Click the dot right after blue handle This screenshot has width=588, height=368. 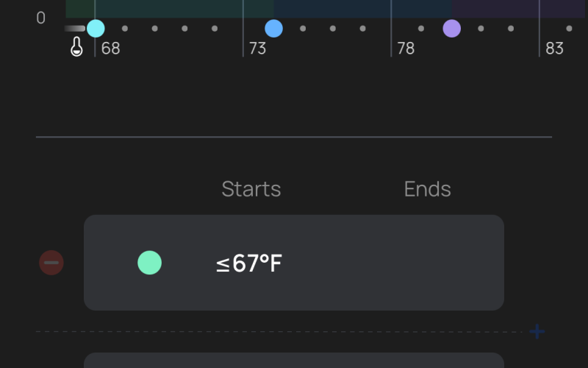303,29
